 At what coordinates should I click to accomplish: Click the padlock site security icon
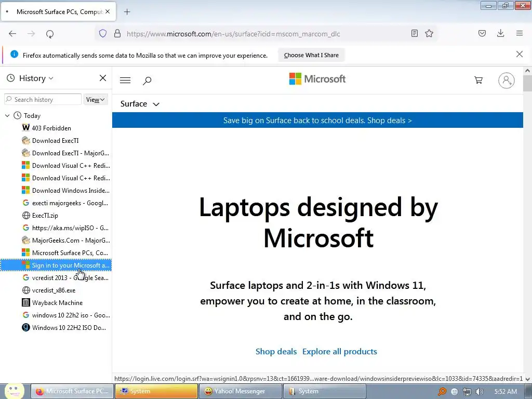click(x=117, y=34)
